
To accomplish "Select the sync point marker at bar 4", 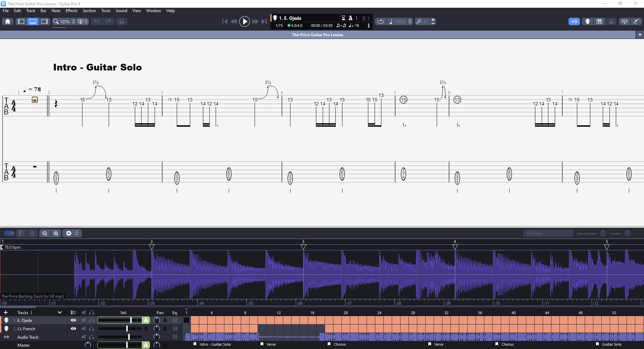I will (x=455, y=247).
